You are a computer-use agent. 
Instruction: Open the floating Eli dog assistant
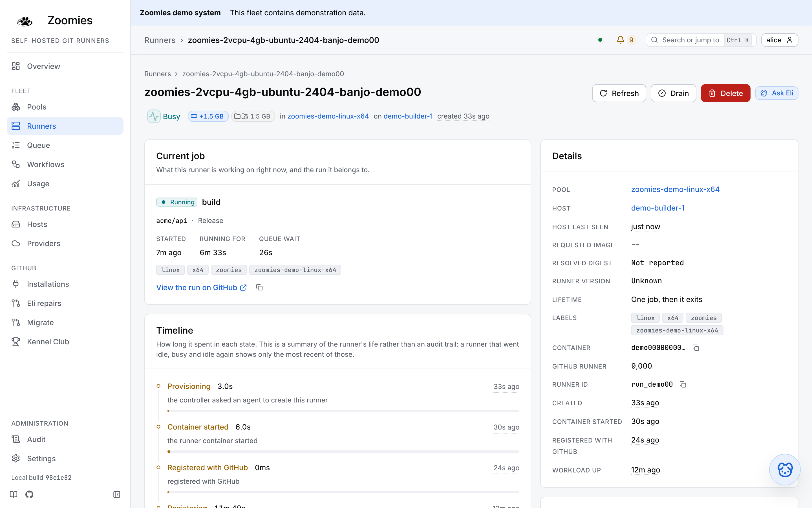click(x=784, y=469)
